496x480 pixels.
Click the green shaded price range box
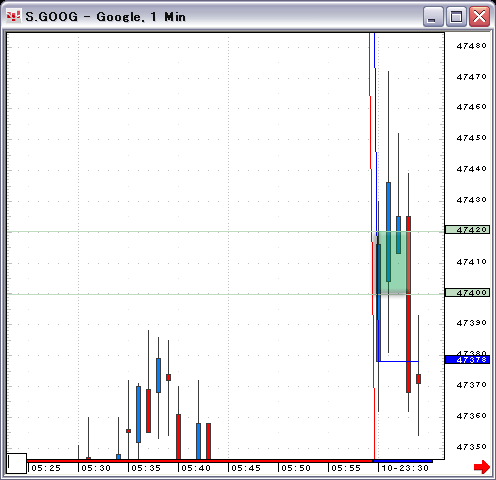coord(392,263)
